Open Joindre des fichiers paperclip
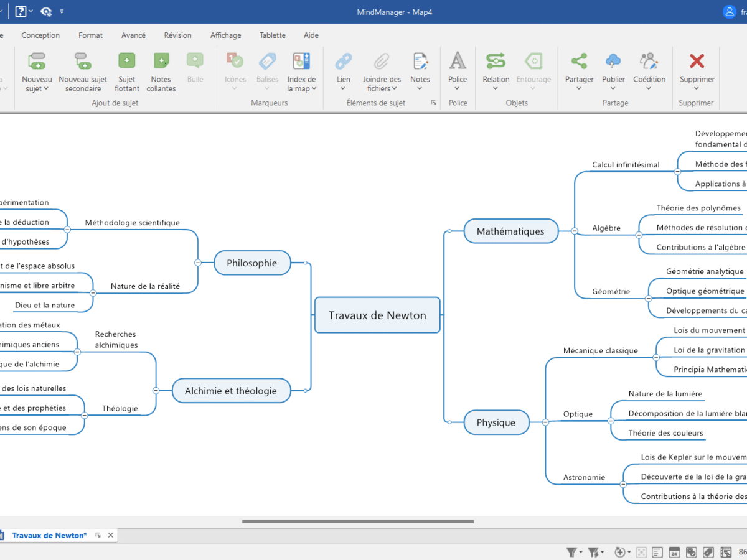The height and width of the screenshot is (560, 747). point(382,61)
